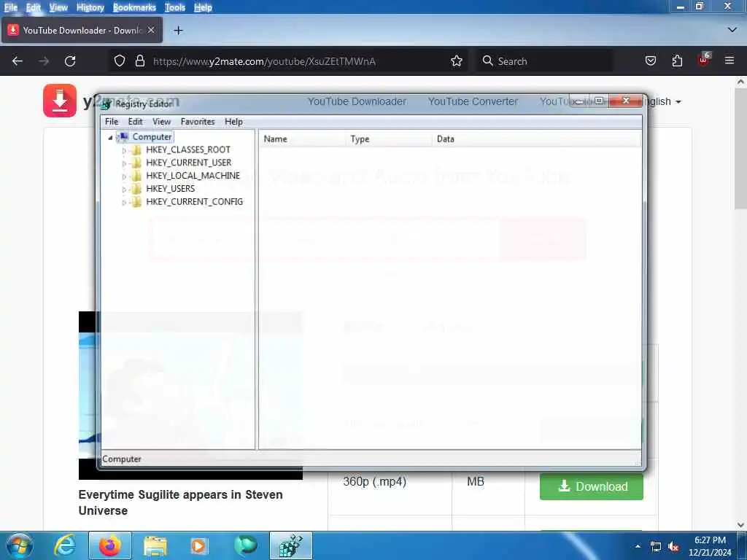Viewport: 747px width, 560px height.
Task: Expand the HKEY_LOCAL_MACHINE key
Action: coord(124,176)
